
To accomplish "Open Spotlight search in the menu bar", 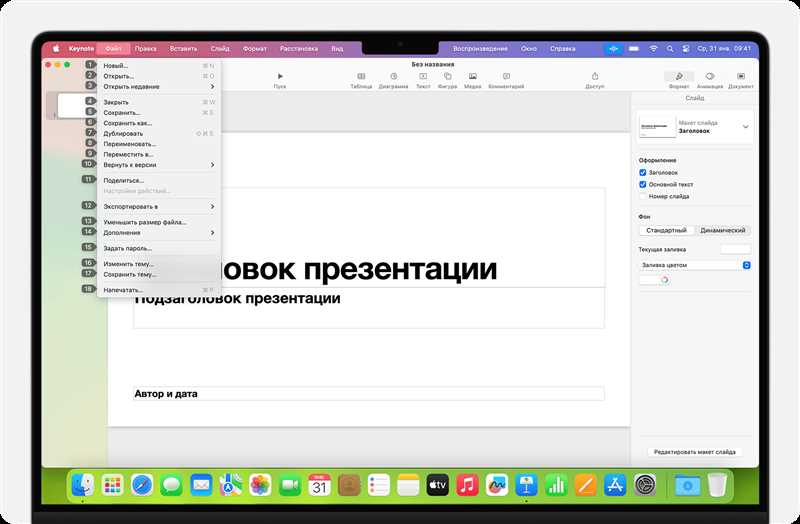I will click(670, 48).
